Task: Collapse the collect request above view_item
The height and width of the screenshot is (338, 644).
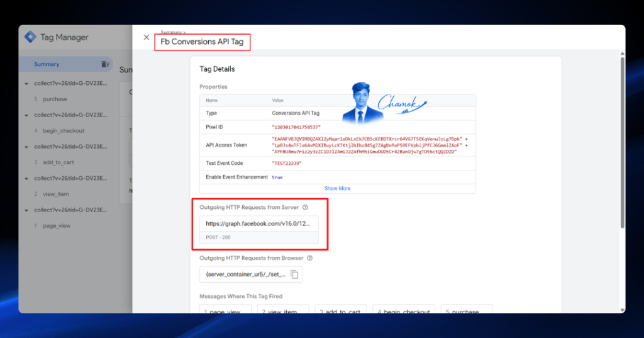Action: pos(26,179)
